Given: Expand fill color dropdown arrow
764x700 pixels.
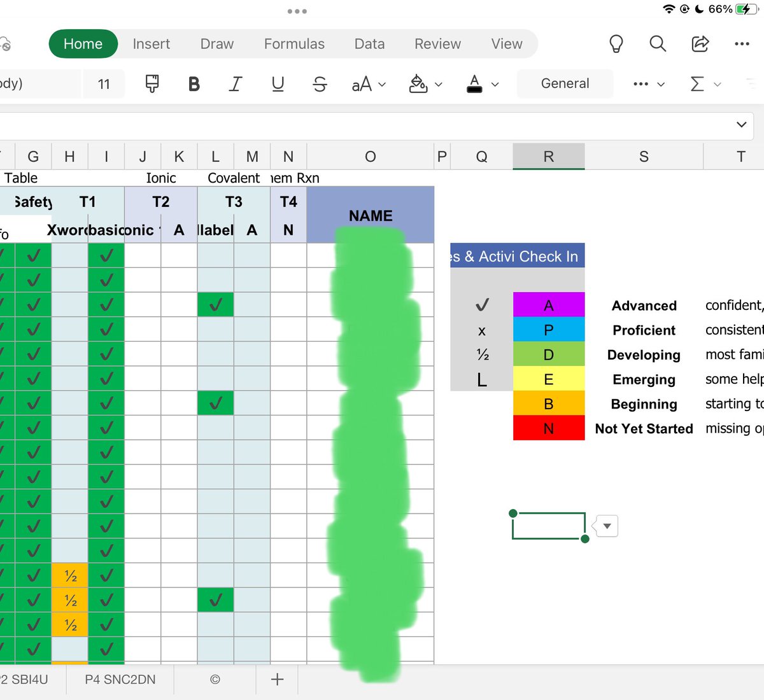Looking at the screenshot, I should (x=439, y=84).
